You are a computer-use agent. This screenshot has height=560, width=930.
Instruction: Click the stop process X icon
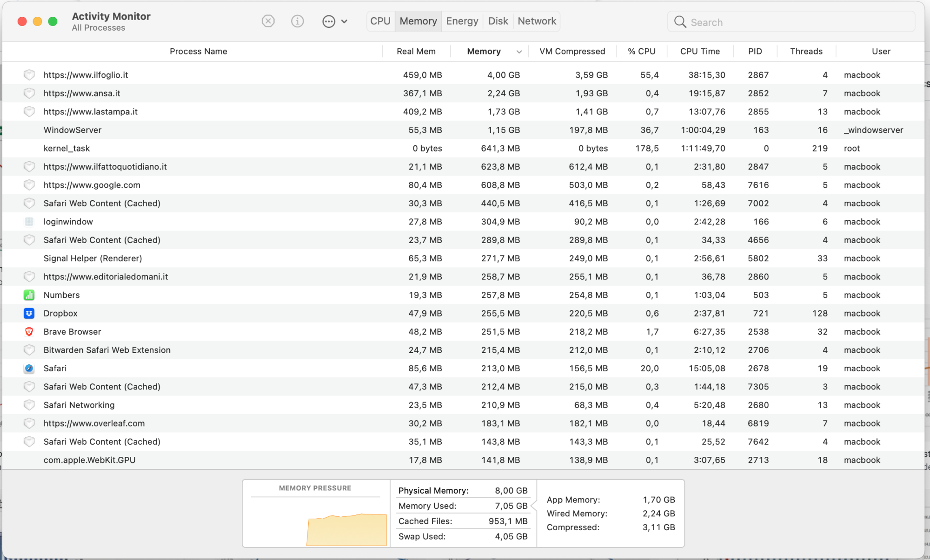pyautogui.click(x=268, y=21)
